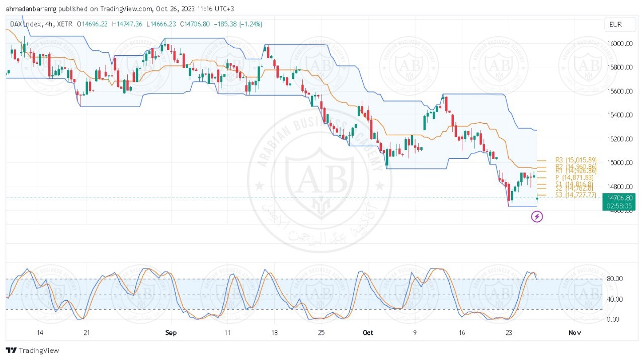
Task: Click the 11 date label on the time axis
Action: [227, 333]
